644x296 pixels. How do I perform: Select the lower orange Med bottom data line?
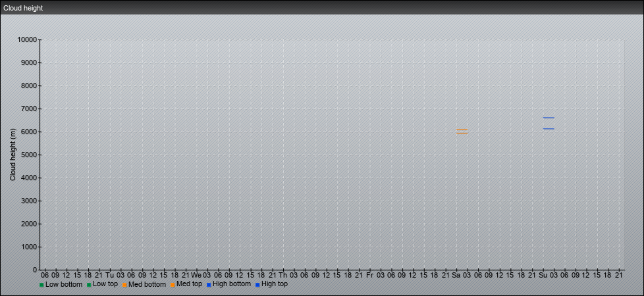462,133
